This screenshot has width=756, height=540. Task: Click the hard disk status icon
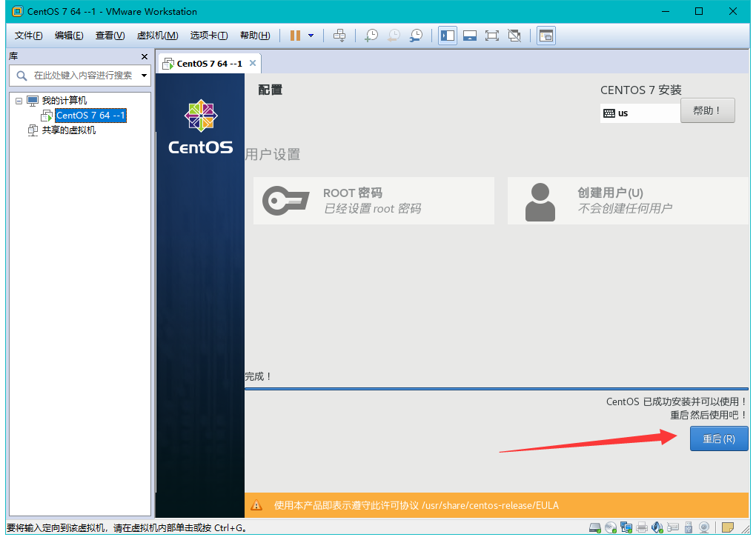coord(595,528)
